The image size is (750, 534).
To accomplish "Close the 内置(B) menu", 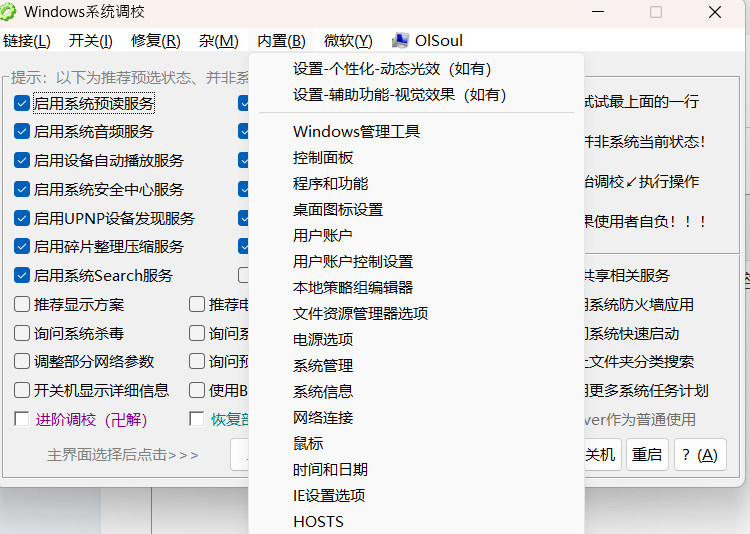I will coord(281,41).
